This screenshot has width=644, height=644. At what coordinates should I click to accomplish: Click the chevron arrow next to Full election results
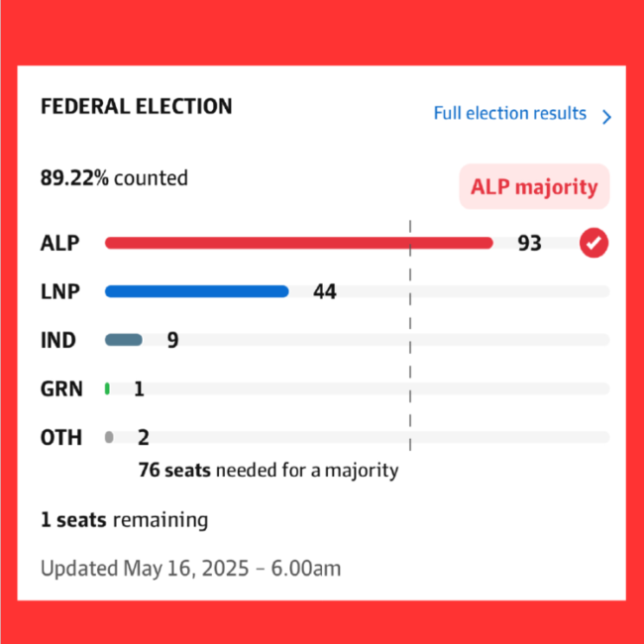coord(606,117)
